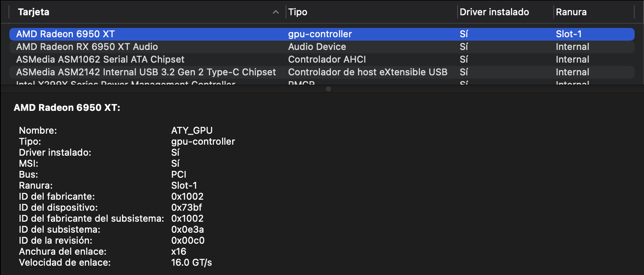Viewport: 644px width, 275px height.
Task: Click the Audio Device type cell
Action: [317, 47]
